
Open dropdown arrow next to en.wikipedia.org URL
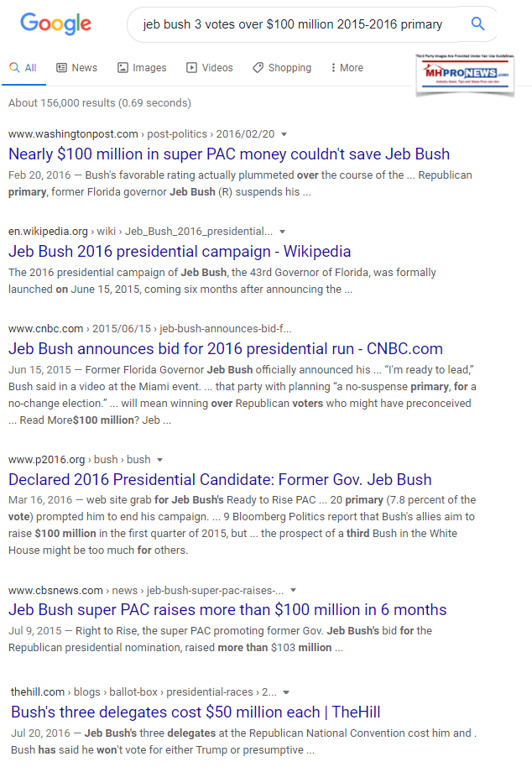281,232
